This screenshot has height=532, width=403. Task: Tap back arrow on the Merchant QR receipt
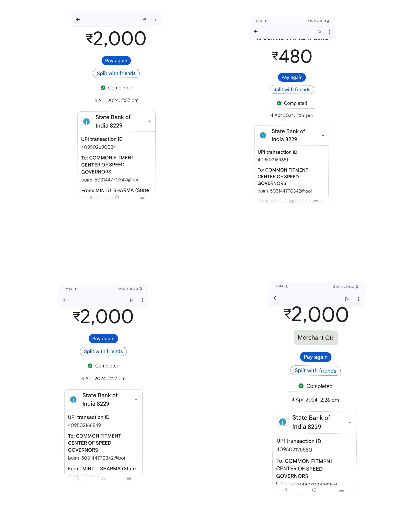point(275,298)
